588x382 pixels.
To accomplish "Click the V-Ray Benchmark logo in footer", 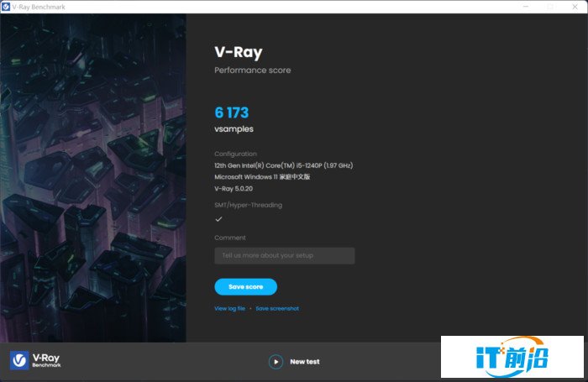I will tap(35, 361).
